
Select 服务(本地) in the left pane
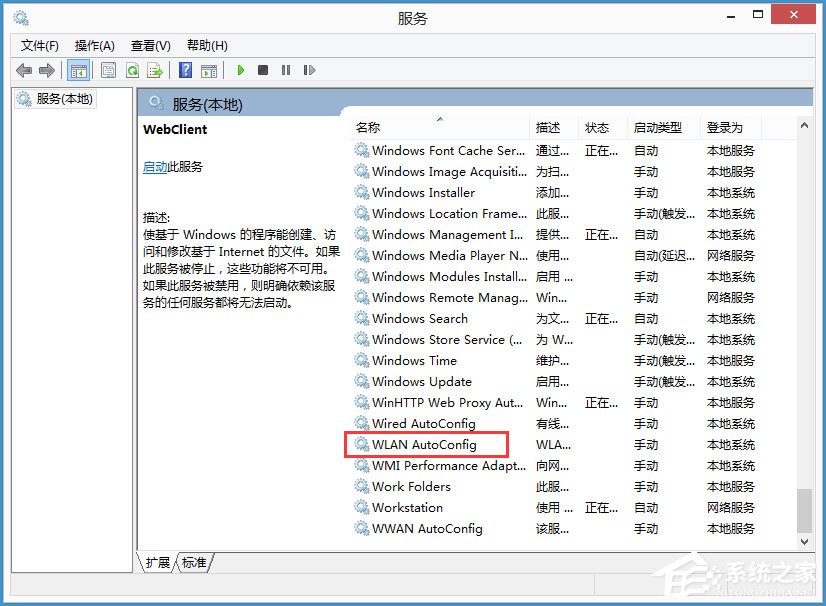(x=57, y=99)
